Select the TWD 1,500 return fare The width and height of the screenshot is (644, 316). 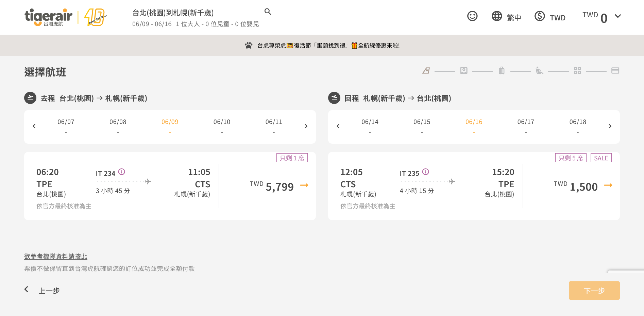[583, 186]
